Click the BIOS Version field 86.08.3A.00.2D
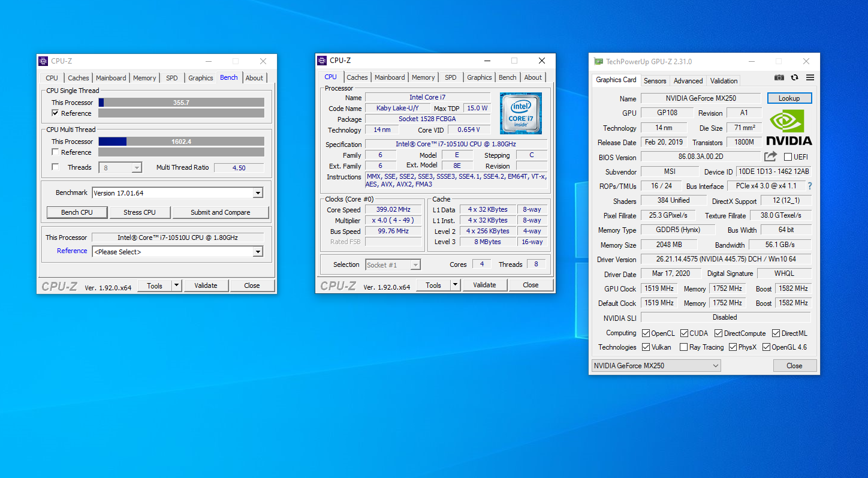Image resolution: width=868 pixels, height=478 pixels. [x=701, y=157]
